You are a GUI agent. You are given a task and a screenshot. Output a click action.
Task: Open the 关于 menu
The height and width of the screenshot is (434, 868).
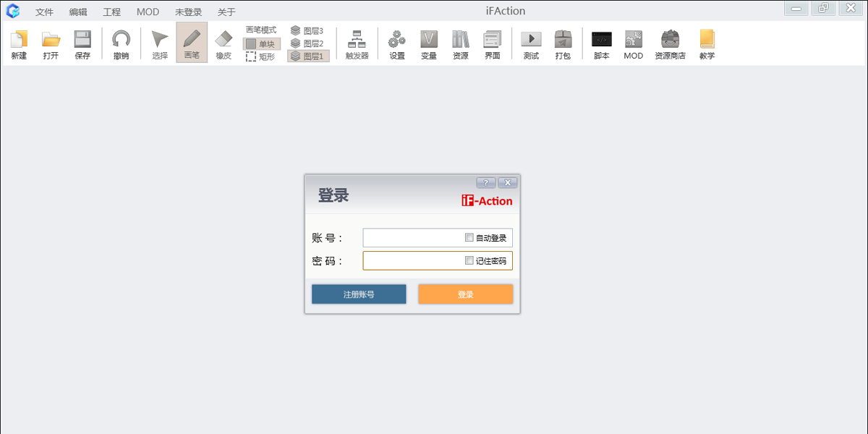tap(226, 12)
